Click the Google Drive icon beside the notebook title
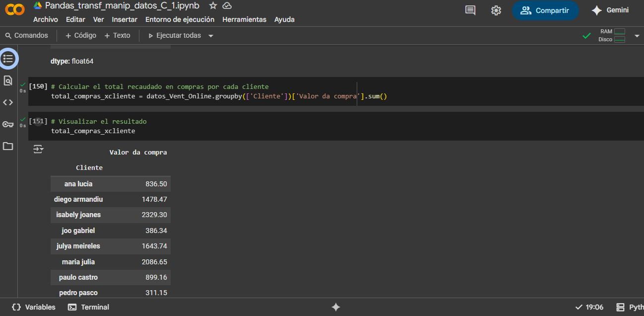 (38, 5)
